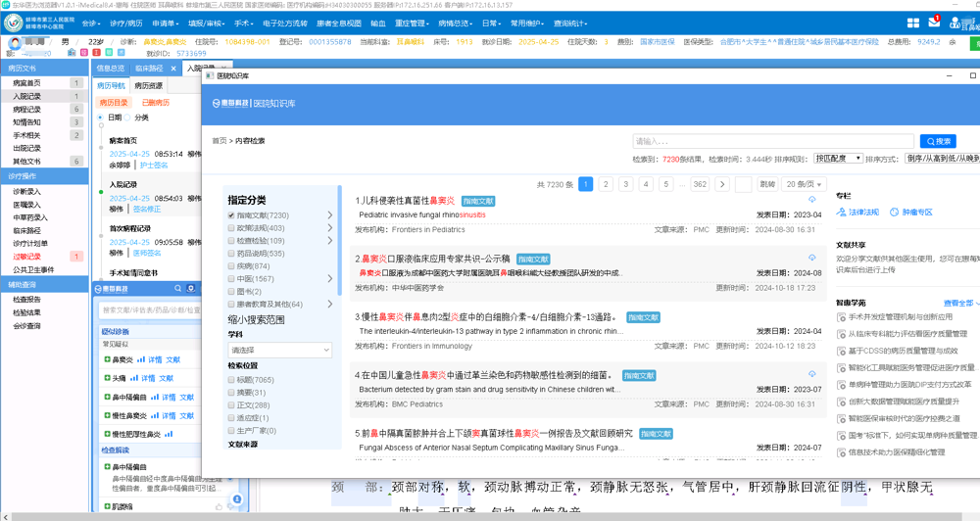The image size is (980, 521).
Task: Open 详情 link for 鼻窦炎
Action: [x=155, y=359]
